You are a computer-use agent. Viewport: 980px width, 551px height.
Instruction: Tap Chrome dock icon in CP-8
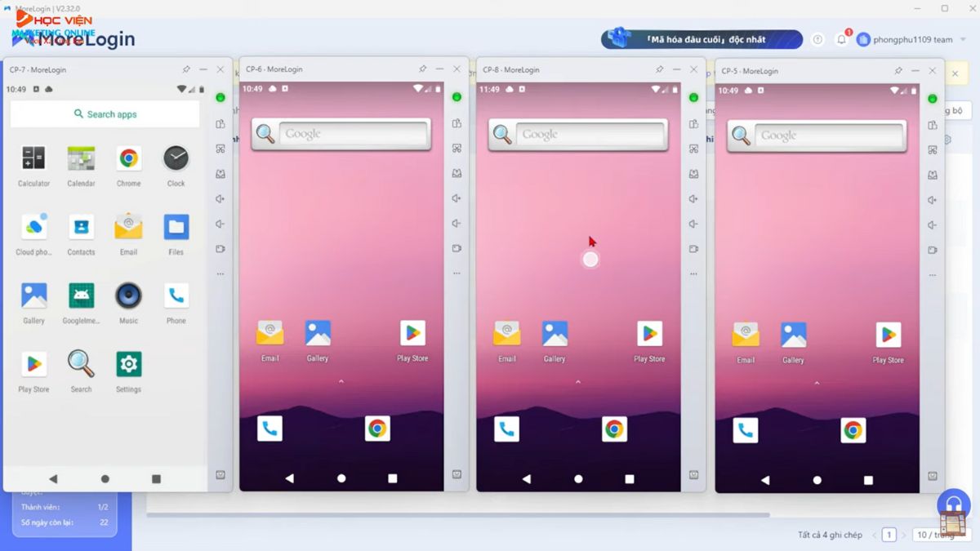[x=614, y=429]
